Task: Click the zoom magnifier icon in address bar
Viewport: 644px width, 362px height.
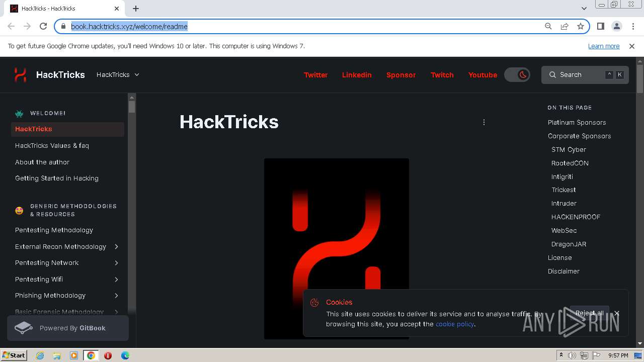Action: click(x=548, y=26)
